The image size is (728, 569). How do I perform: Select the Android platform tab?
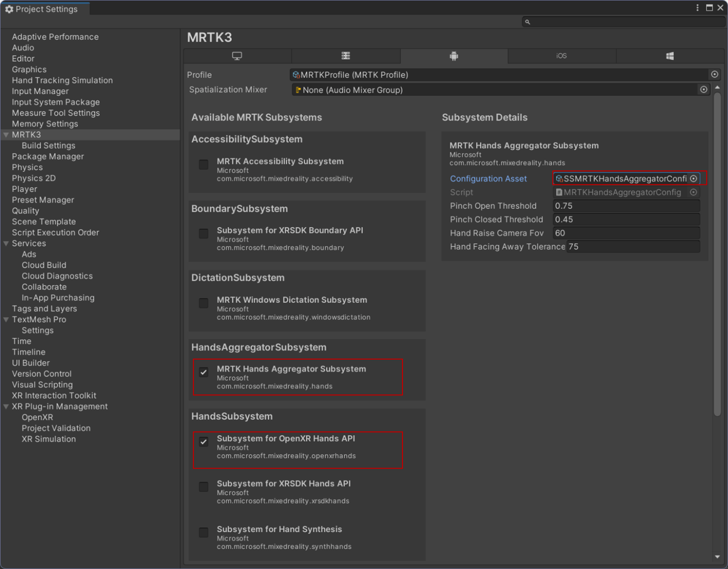point(454,56)
